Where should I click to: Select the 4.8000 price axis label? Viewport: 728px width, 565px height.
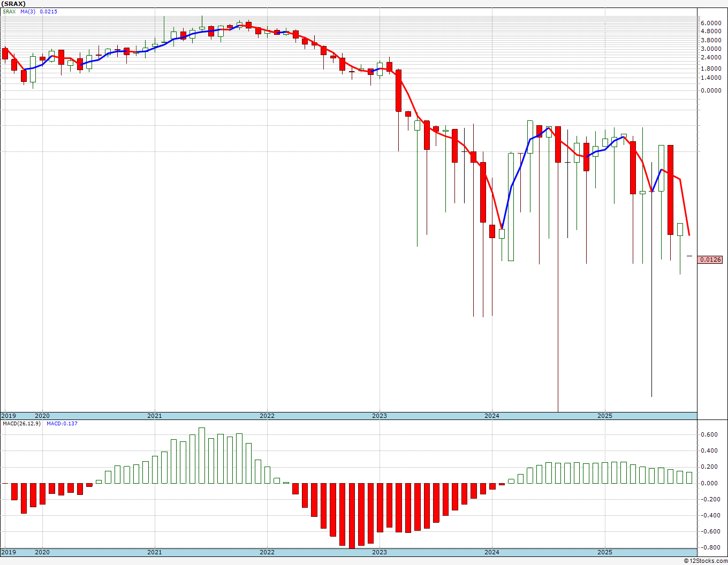pos(711,31)
